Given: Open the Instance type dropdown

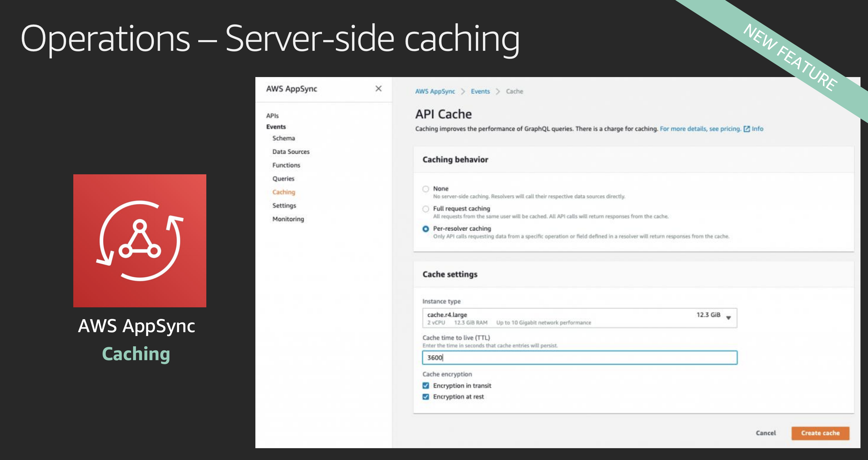Looking at the screenshot, I should coord(579,318).
